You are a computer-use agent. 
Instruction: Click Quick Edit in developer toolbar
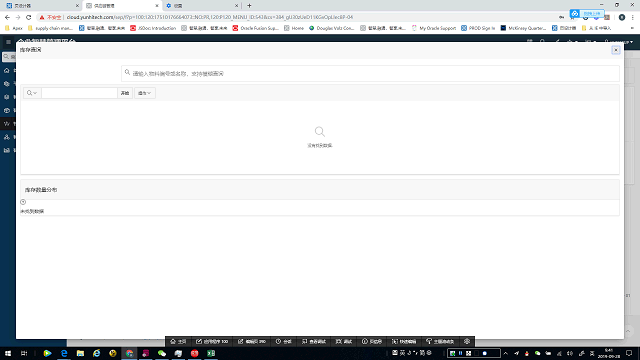pyautogui.click(x=404, y=341)
